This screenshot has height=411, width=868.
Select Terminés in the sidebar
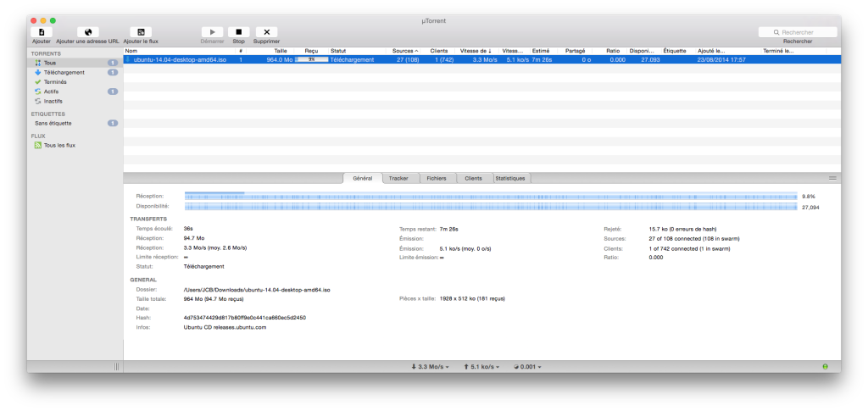[x=75, y=82]
